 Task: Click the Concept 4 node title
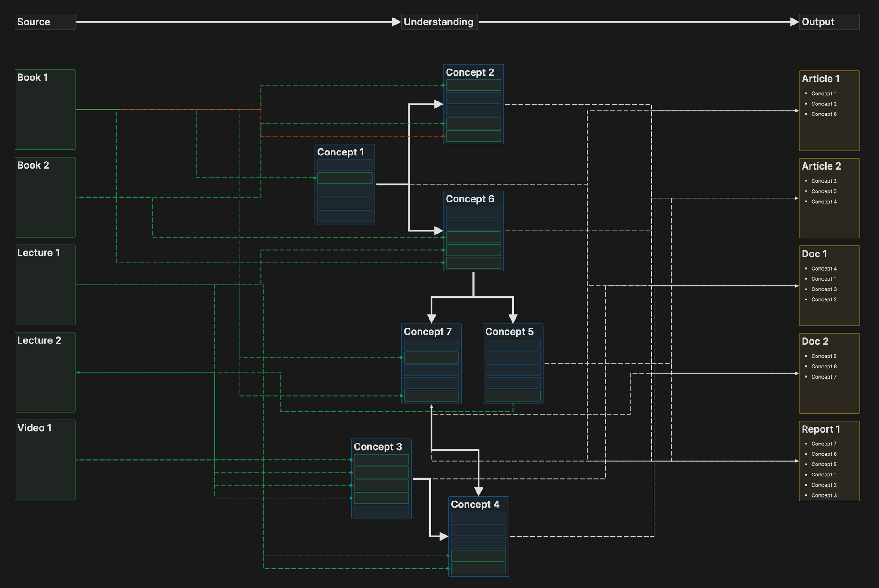pos(475,505)
